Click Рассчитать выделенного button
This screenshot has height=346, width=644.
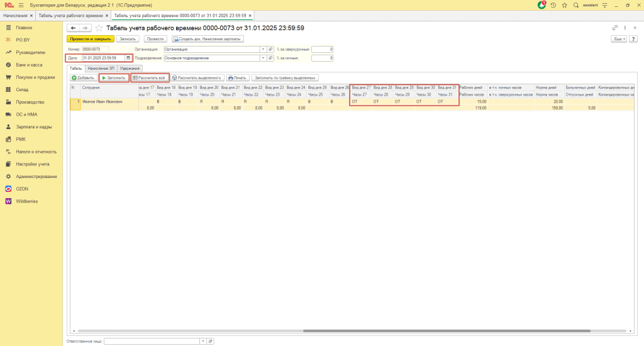tap(197, 77)
